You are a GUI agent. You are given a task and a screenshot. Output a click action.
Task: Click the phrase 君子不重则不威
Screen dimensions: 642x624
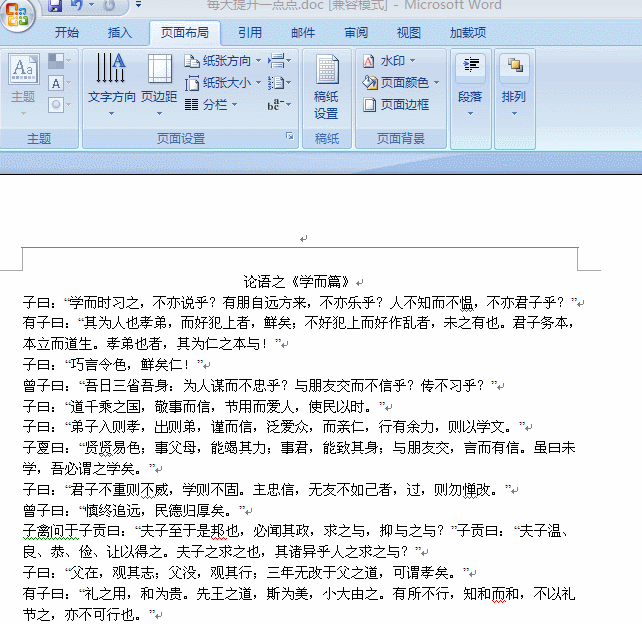(x=119, y=489)
